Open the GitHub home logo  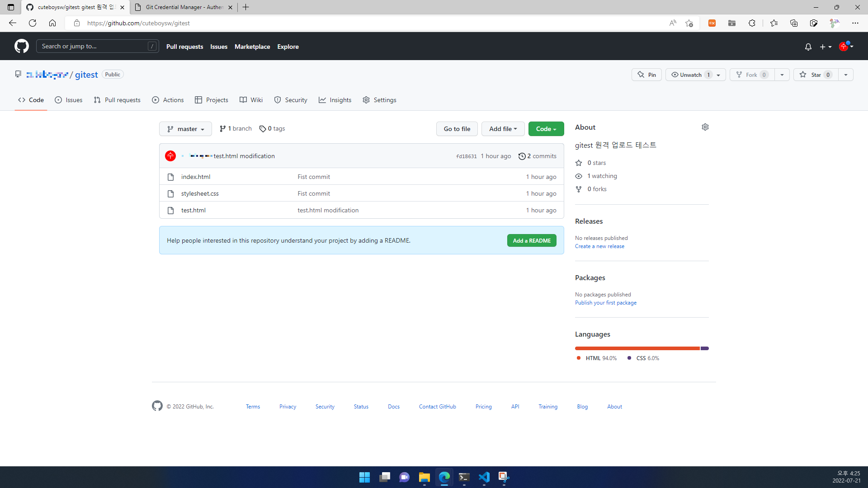(21, 46)
